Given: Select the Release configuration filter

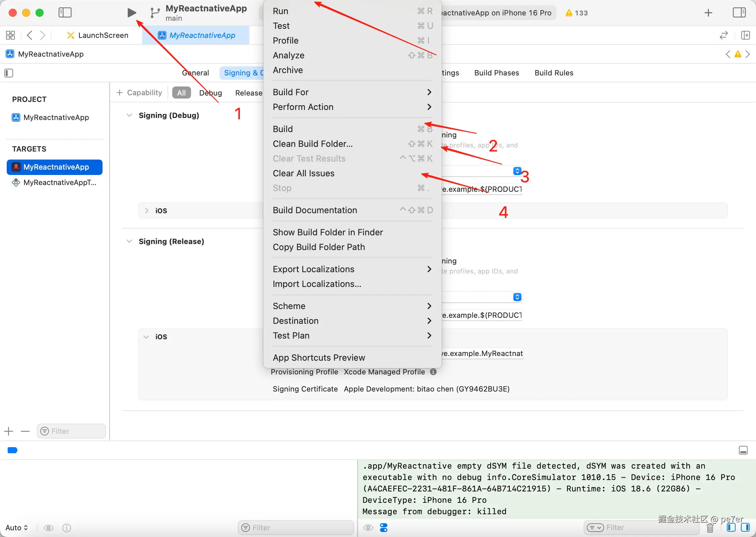Looking at the screenshot, I should [248, 93].
